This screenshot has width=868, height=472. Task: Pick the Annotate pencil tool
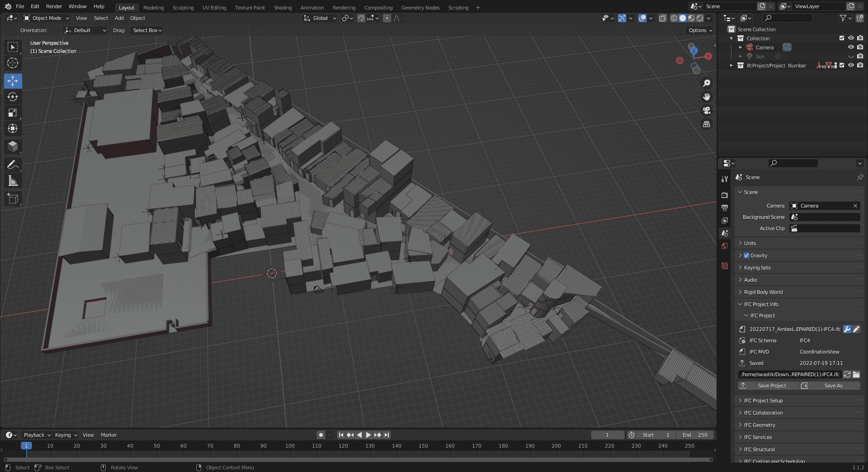(13, 165)
